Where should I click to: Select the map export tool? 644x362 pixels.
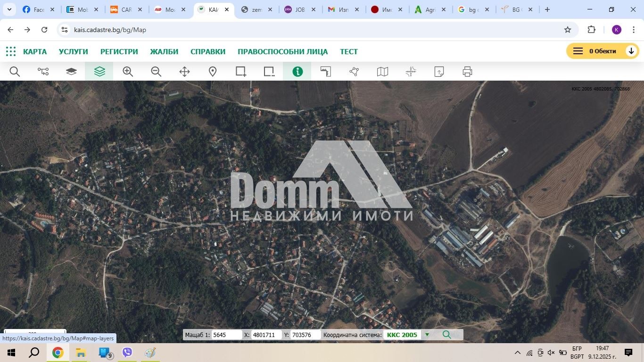point(438,71)
